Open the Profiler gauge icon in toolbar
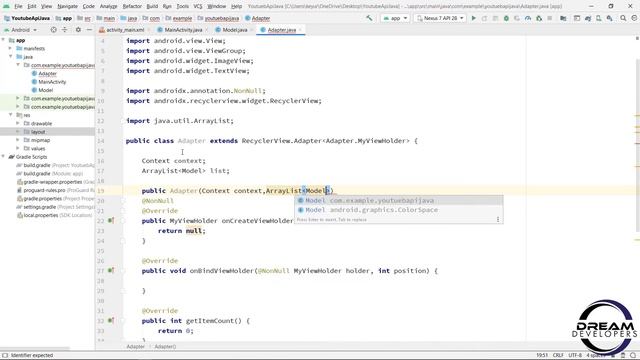This screenshot has width=640, height=360. point(528,18)
